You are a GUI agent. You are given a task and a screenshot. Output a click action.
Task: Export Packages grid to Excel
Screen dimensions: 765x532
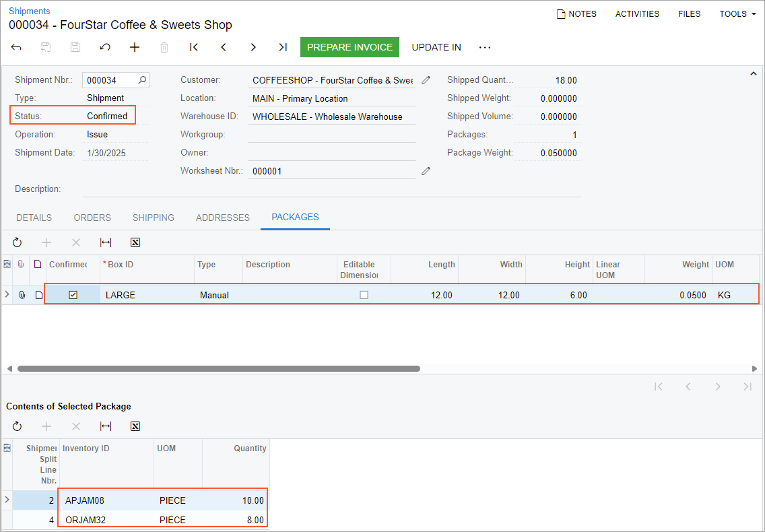135,242
